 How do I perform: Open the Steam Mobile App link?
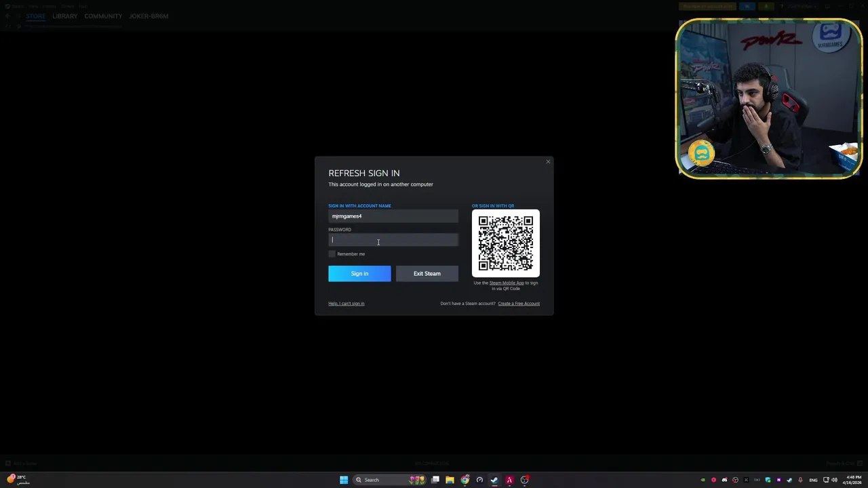[x=507, y=283]
